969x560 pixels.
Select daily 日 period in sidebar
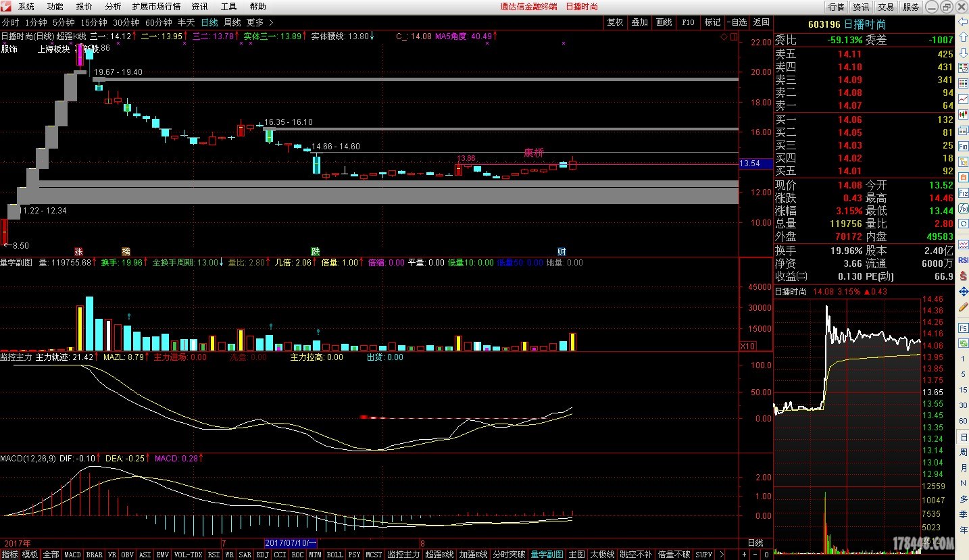(x=963, y=437)
